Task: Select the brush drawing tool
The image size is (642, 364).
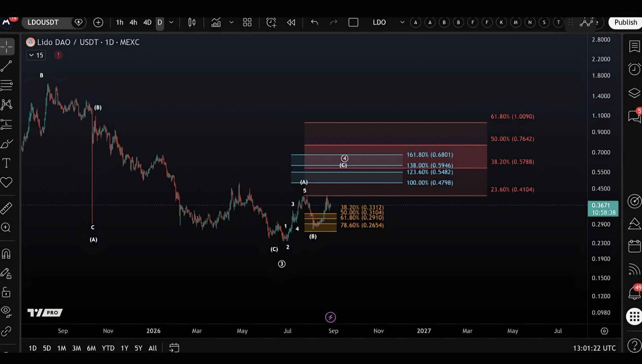Action: (x=7, y=144)
